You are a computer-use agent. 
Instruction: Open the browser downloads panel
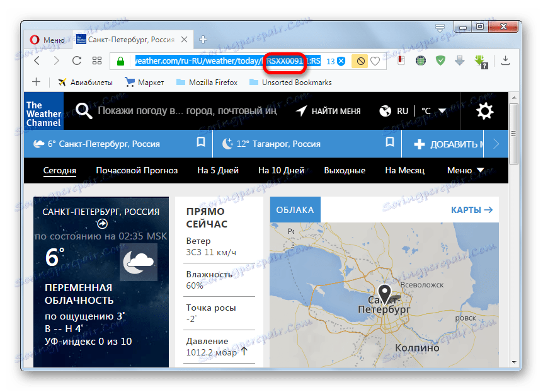tap(506, 61)
